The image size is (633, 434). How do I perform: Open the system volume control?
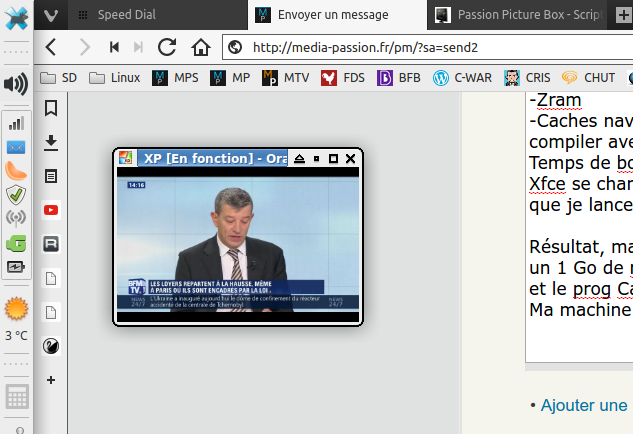pyautogui.click(x=15, y=84)
